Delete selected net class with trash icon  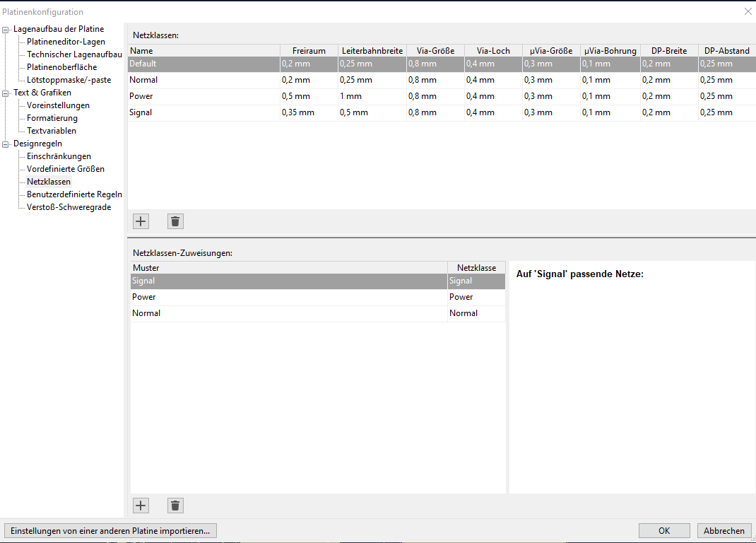[x=175, y=221]
